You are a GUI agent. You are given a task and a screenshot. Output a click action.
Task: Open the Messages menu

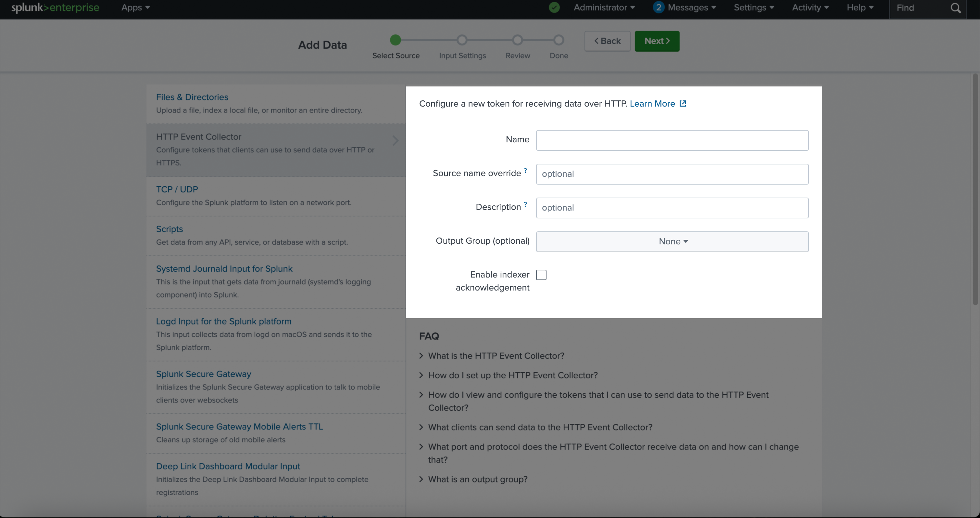(x=692, y=7)
